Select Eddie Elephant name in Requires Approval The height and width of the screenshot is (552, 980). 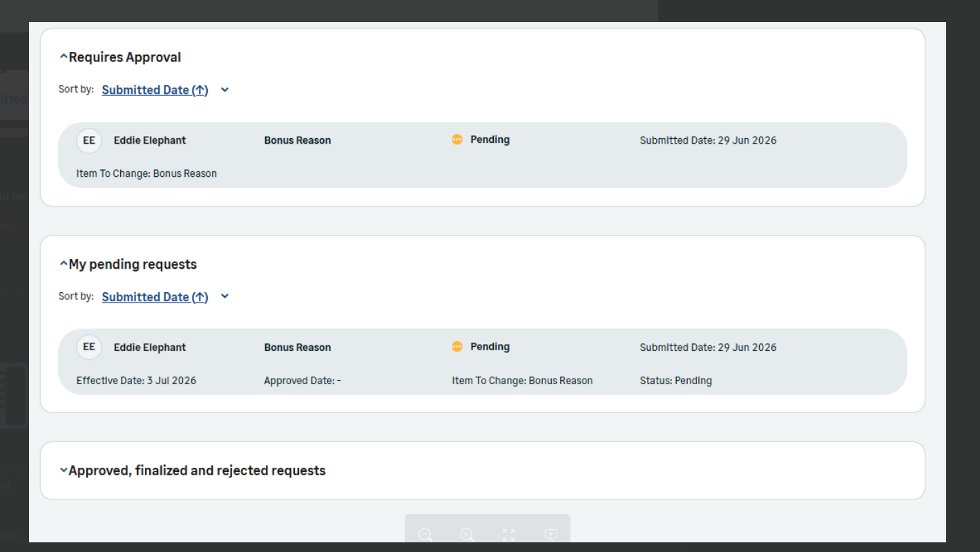150,140
